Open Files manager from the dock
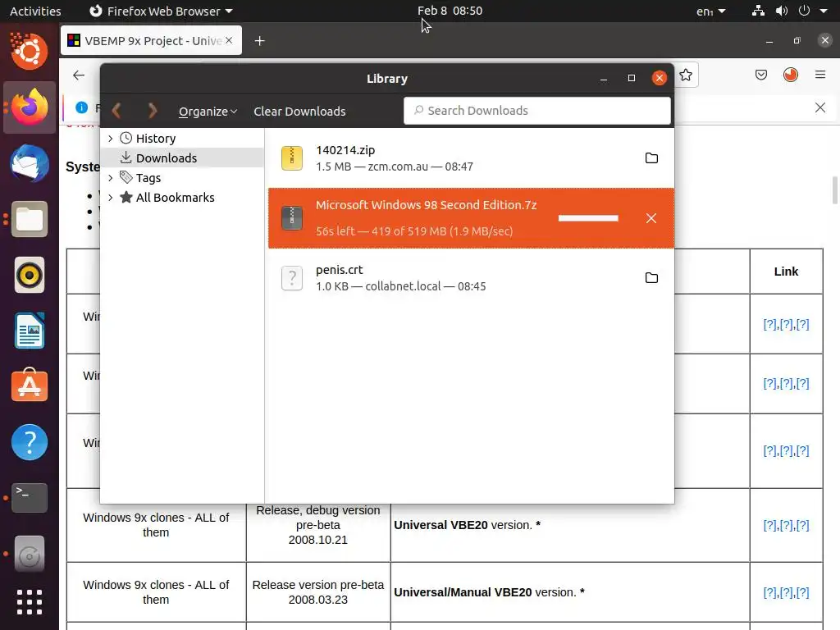This screenshot has width=840, height=630. tap(30, 219)
